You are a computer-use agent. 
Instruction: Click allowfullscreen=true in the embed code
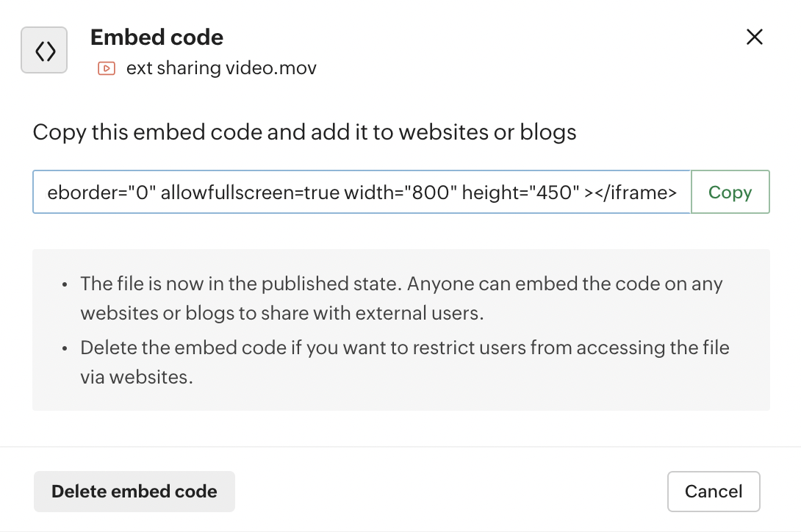(x=250, y=193)
